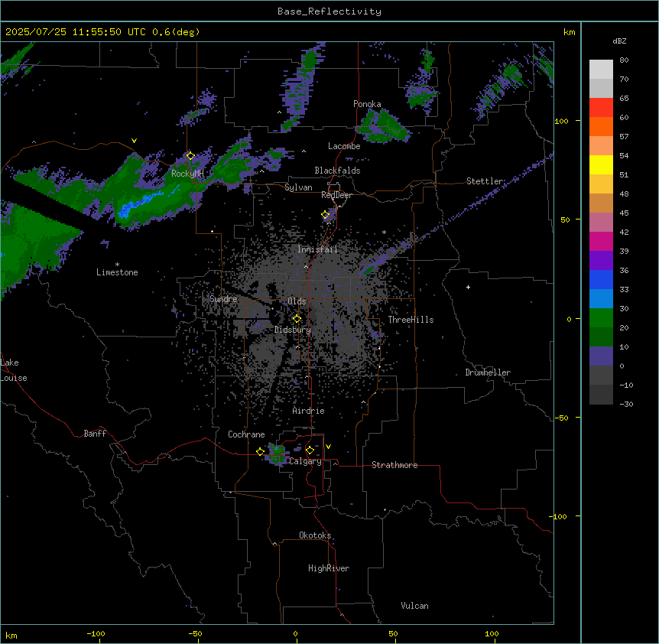Select the Strathmore label
This screenshot has height=644, width=659.
click(394, 465)
